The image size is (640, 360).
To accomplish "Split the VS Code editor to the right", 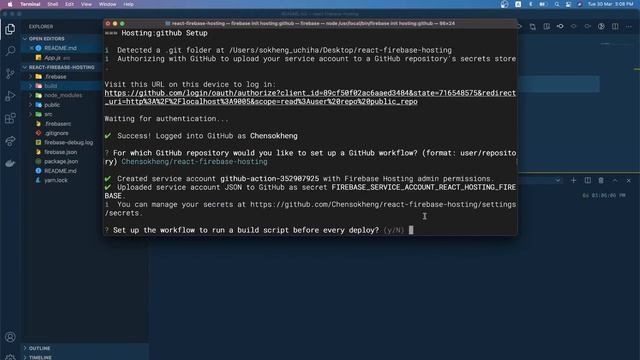I will point(615,27).
